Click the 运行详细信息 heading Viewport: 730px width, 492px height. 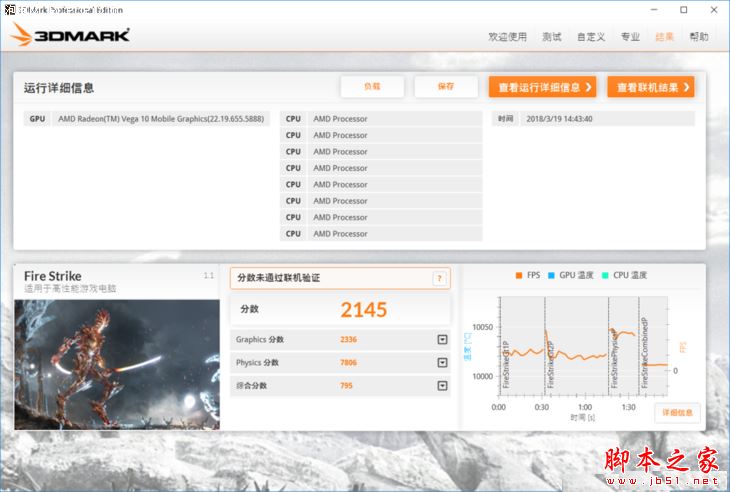click(x=59, y=88)
